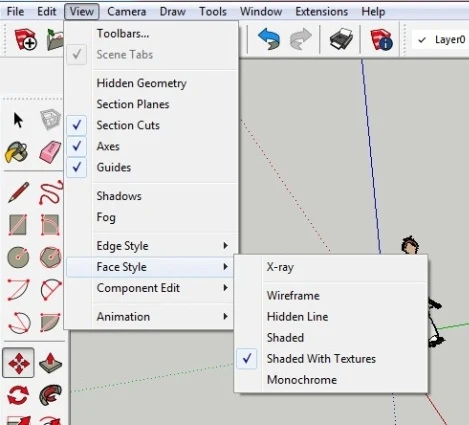Uncheck the Axes option
This screenshot has width=469, height=425.
[108, 146]
